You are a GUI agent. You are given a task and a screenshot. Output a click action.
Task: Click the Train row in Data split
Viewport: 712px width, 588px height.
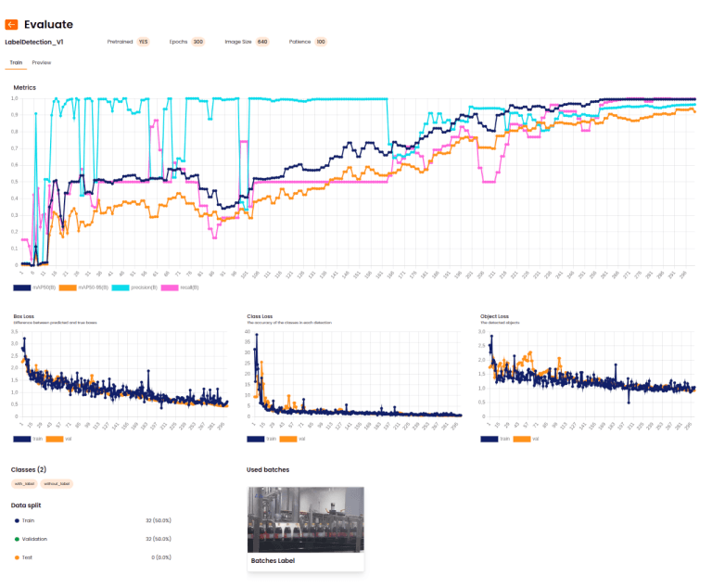(x=93, y=520)
